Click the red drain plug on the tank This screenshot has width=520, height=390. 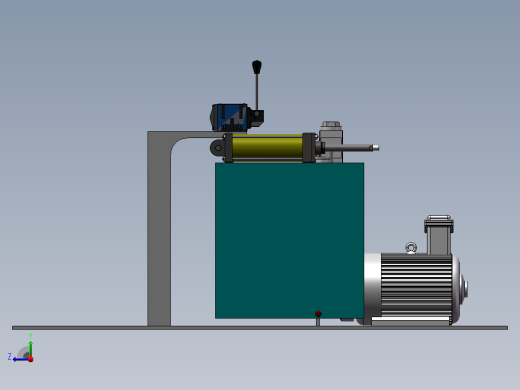click(318, 314)
